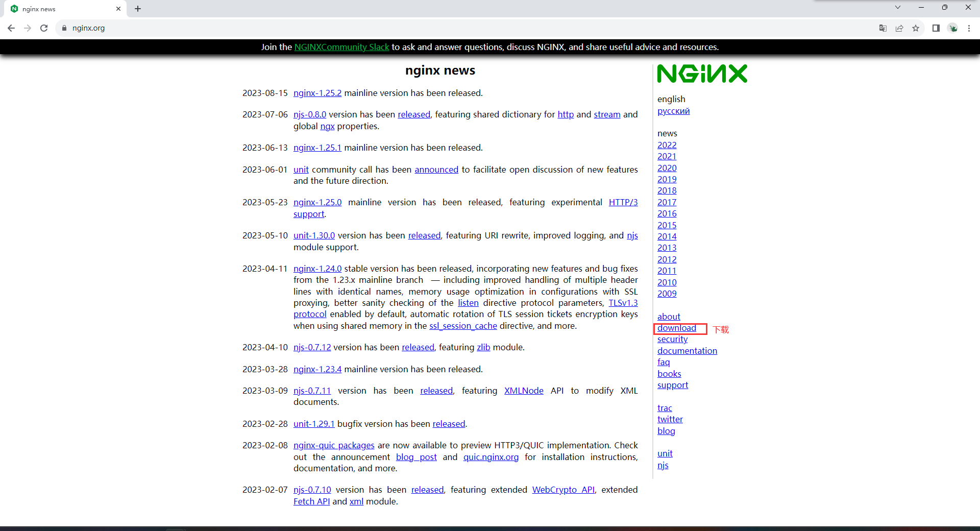Open a new browser tab
The height and width of the screenshot is (531, 980).
[x=138, y=9]
